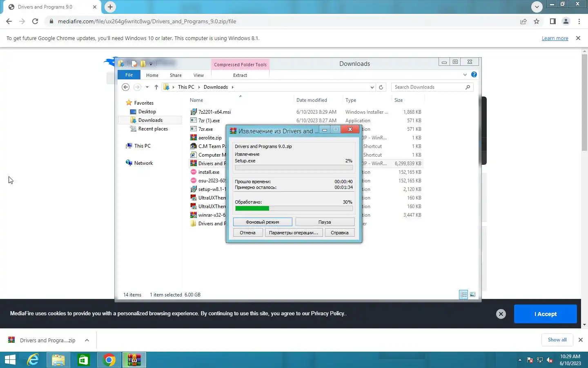Open the volume icon in system tray
Image resolution: width=588 pixels, height=368 pixels.
coord(550,360)
